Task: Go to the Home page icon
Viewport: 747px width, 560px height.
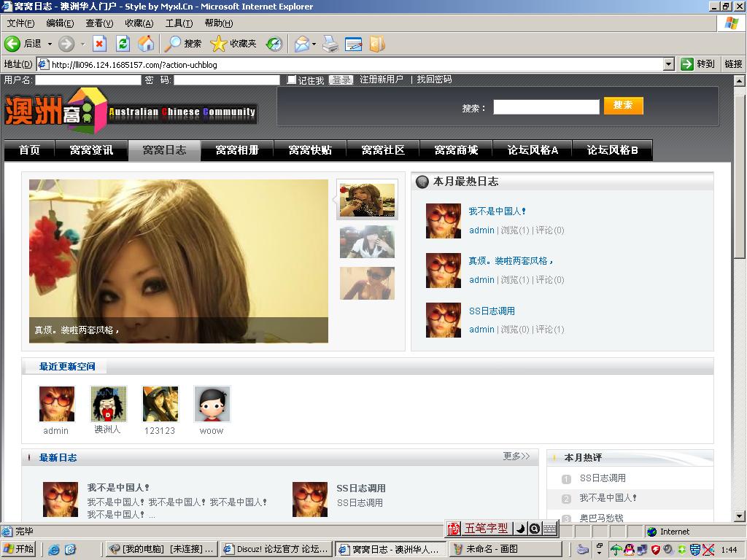Action: click(146, 44)
